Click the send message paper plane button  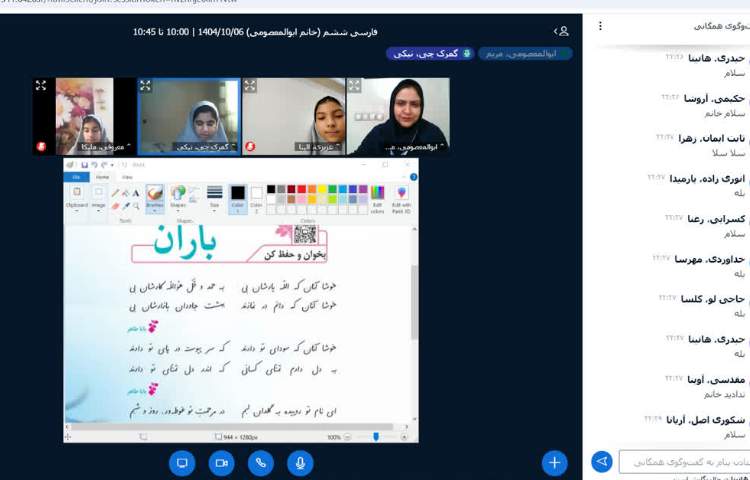coord(602,461)
